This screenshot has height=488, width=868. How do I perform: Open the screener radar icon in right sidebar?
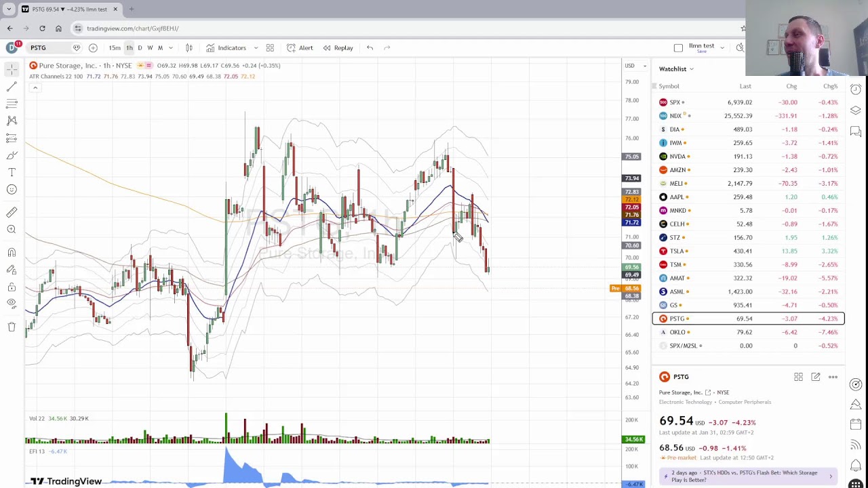[x=856, y=384]
